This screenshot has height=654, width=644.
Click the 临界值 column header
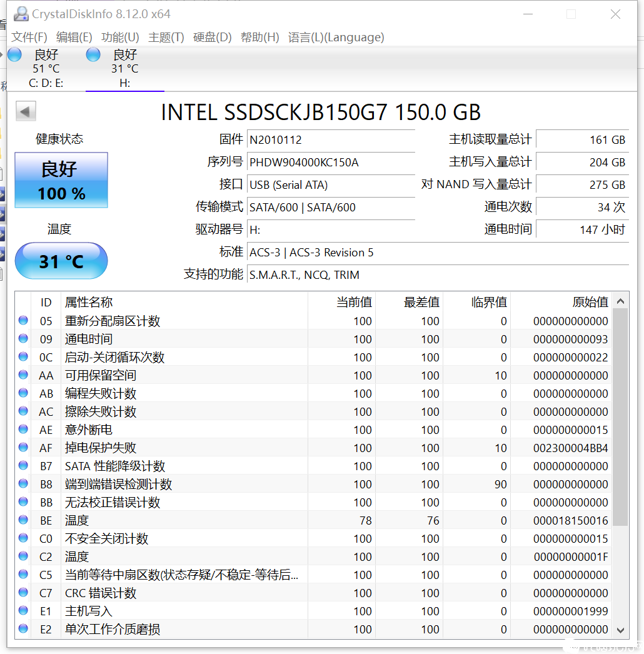click(x=476, y=302)
